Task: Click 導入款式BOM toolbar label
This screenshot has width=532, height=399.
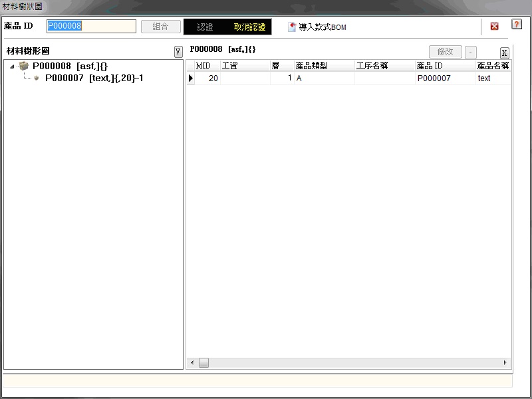Action: (323, 27)
